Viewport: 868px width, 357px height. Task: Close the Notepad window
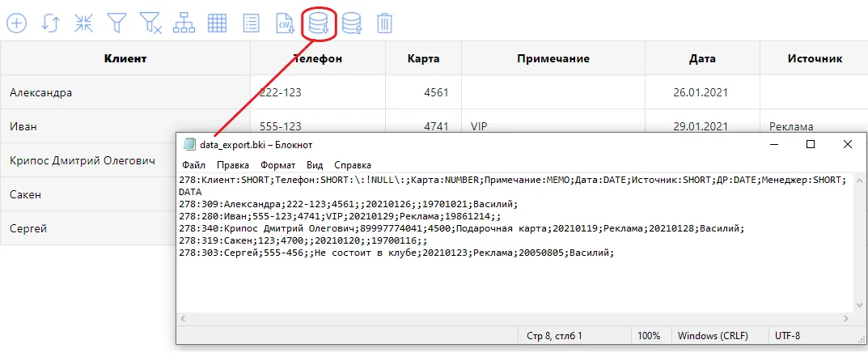click(848, 144)
